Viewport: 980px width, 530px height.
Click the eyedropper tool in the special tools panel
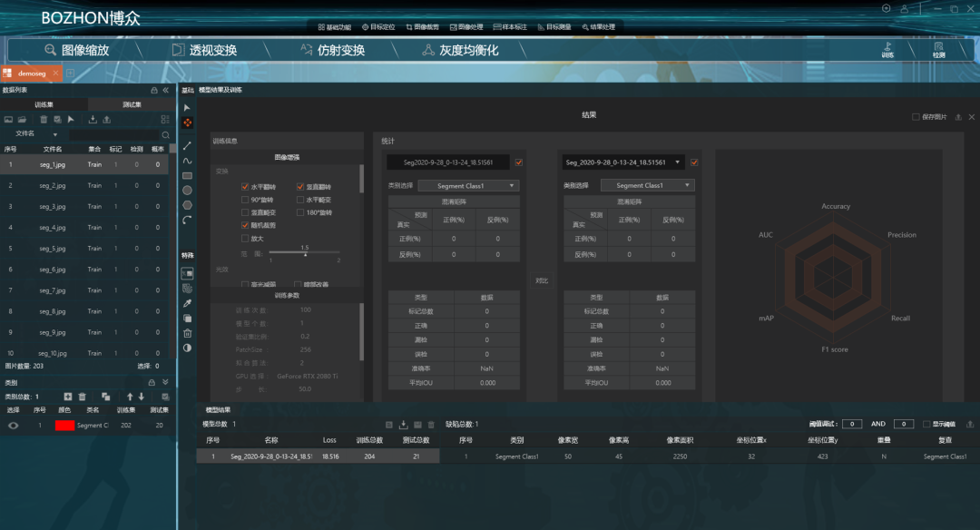coord(188,301)
